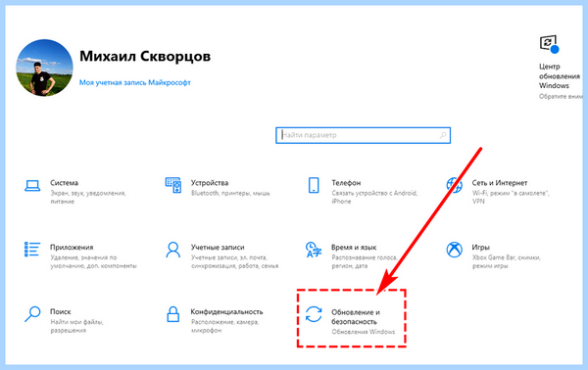This screenshot has width=588, height=370.
Task: Click the text Bluetooth, принтеры, мышь
Action: tap(230, 193)
